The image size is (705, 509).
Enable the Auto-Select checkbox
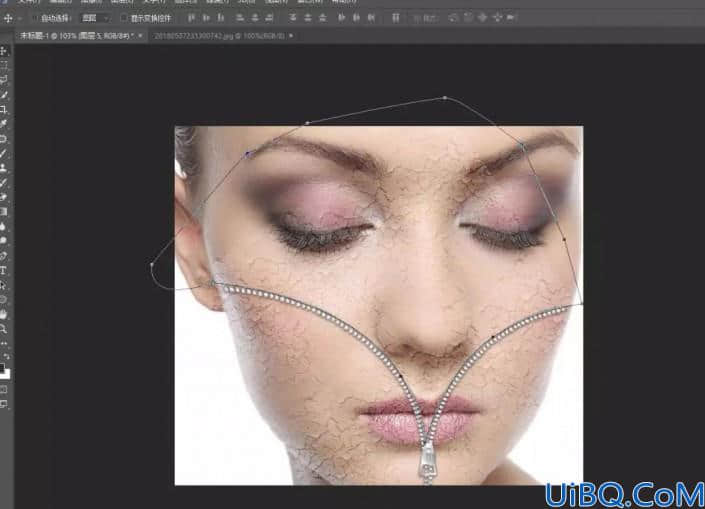[35, 18]
